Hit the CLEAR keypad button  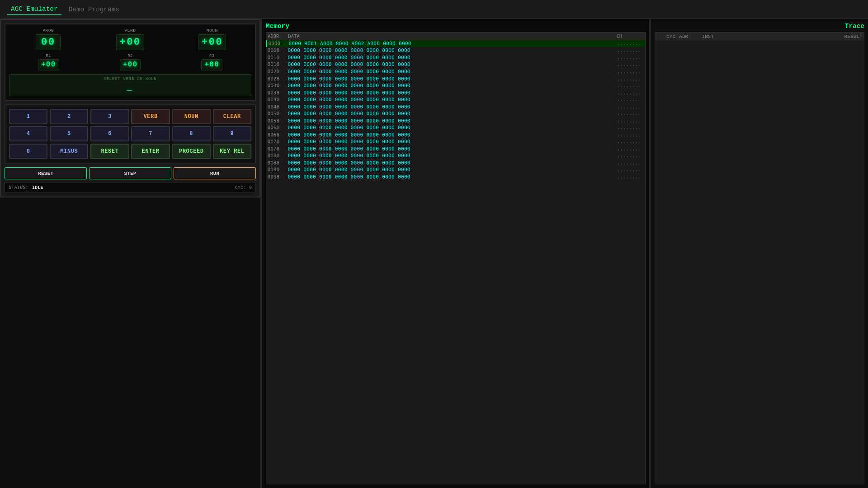coord(232,117)
